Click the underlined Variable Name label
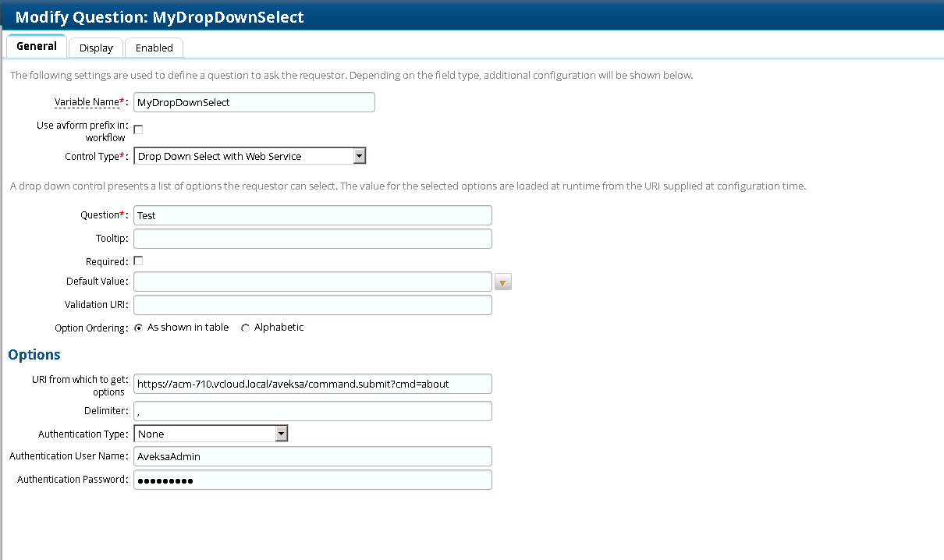Image resolution: width=944 pixels, height=560 pixels. coord(86,102)
